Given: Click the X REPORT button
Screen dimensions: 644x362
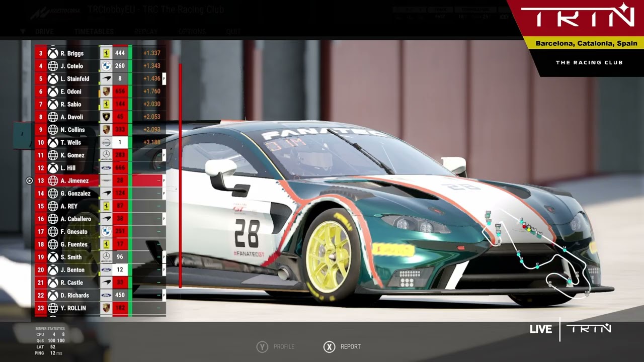Looking at the screenshot, I should pos(342,346).
